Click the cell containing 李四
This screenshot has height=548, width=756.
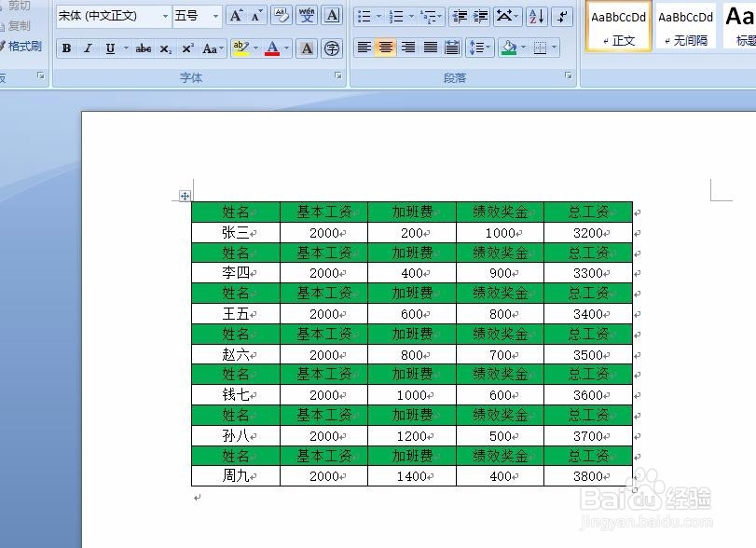[236, 273]
